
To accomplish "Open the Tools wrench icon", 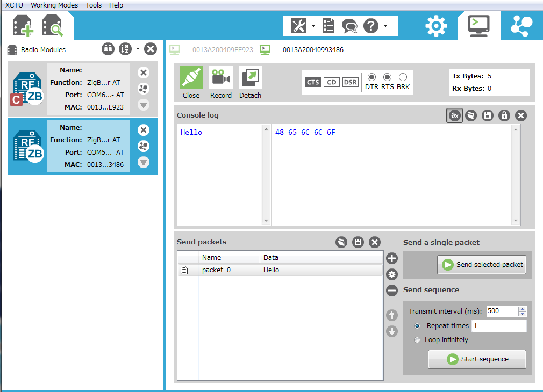I will (298, 26).
